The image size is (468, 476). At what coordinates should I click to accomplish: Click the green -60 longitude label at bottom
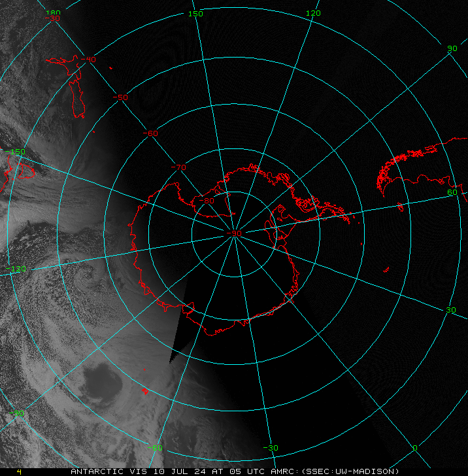click(x=155, y=448)
